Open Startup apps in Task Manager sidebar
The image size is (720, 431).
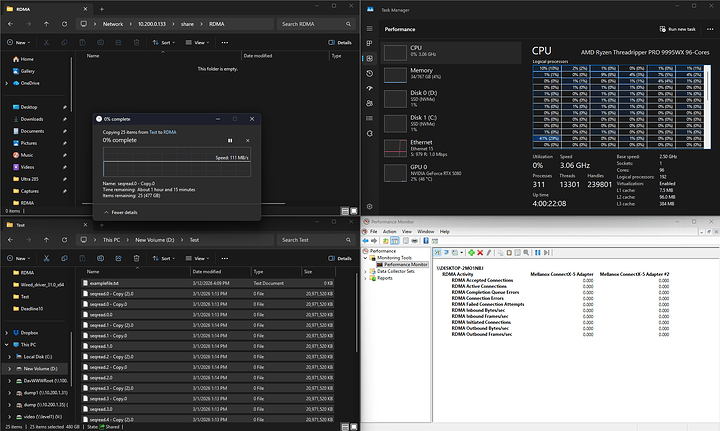click(369, 88)
